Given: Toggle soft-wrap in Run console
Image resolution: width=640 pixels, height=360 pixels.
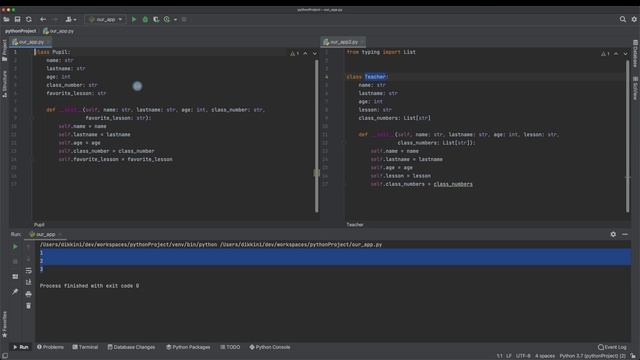Looking at the screenshot, I should point(29,271).
